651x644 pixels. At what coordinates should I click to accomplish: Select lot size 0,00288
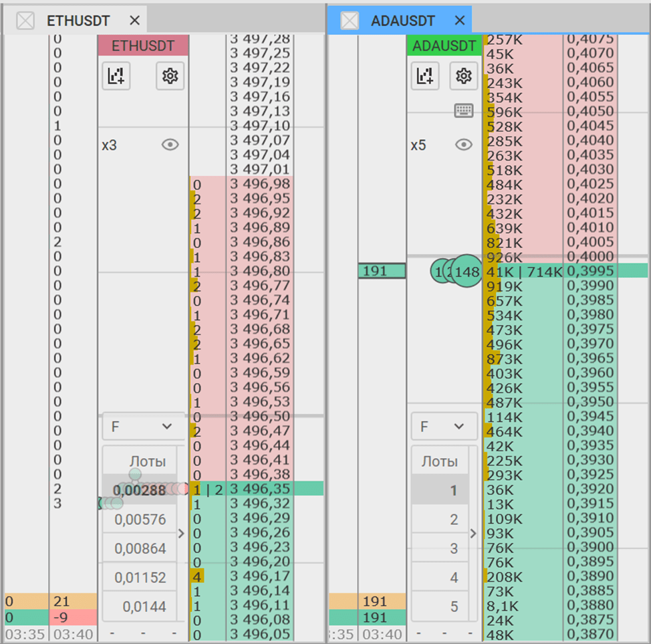pyautogui.click(x=140, y=490)
